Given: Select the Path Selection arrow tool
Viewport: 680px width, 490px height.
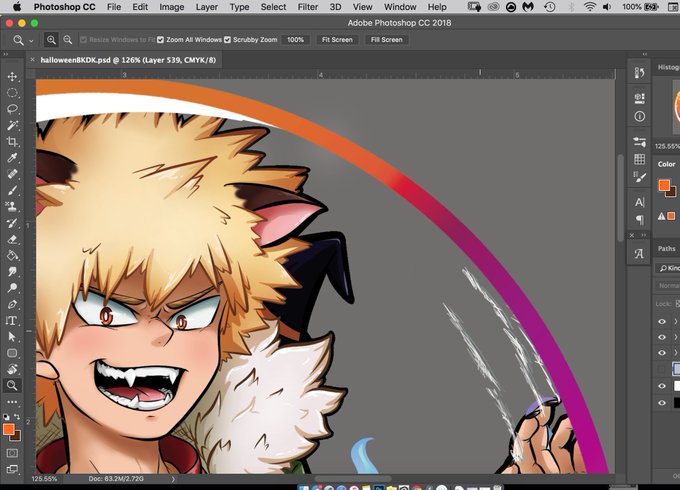Looking at the screenshot, I should click(x=12, y=336).
